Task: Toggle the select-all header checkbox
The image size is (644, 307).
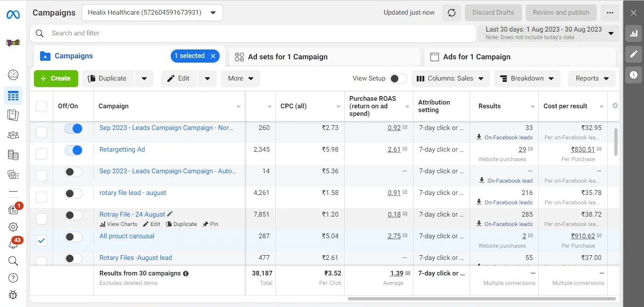Action: (x=41, y=106)
